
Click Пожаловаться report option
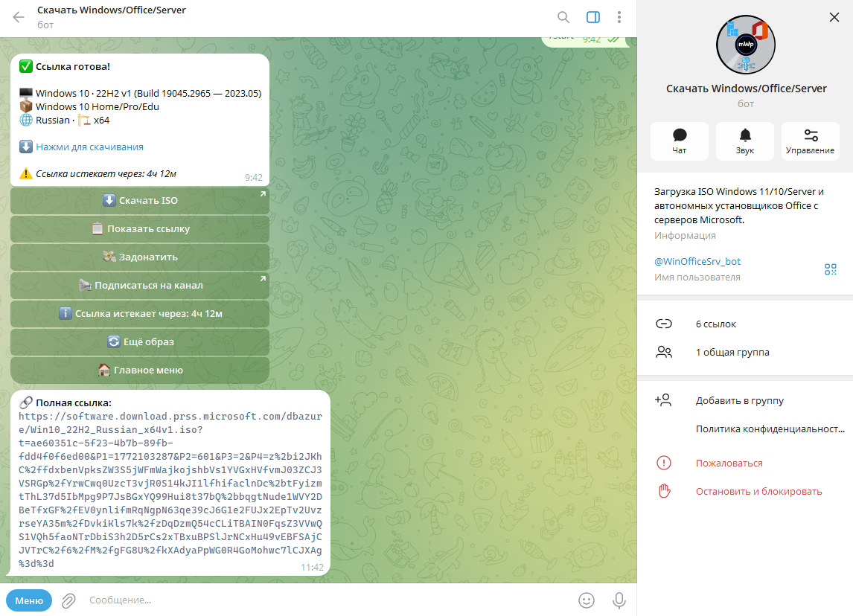(x=745, y=463)
